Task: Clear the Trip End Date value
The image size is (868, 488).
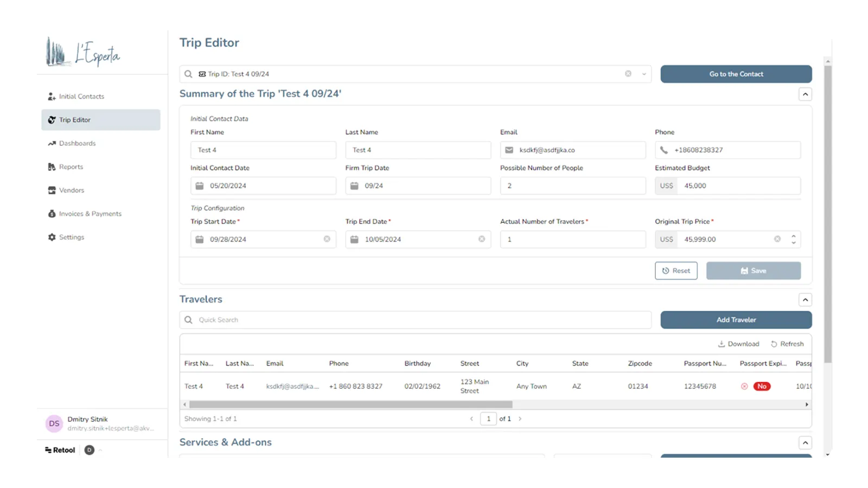Action: [x=482, y=239]
